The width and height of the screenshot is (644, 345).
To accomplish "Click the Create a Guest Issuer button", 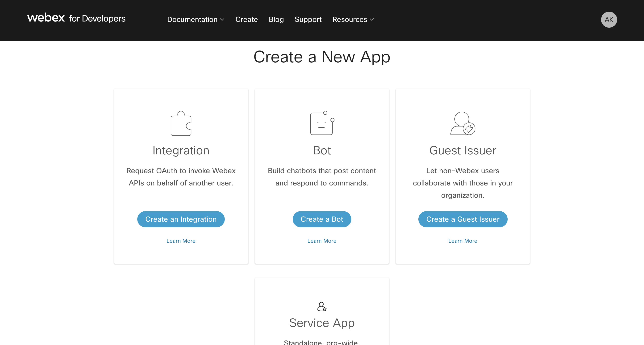I will pos(462,219).
